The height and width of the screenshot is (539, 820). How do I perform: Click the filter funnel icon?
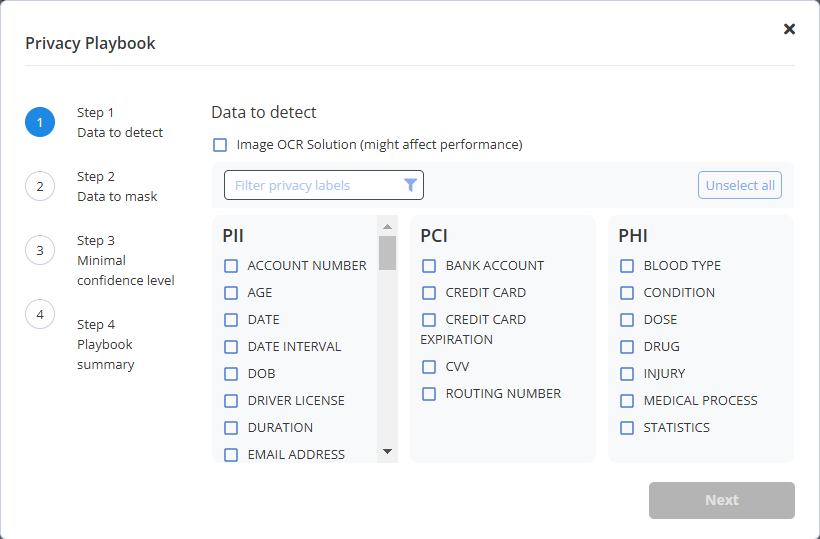pos(411,185)
